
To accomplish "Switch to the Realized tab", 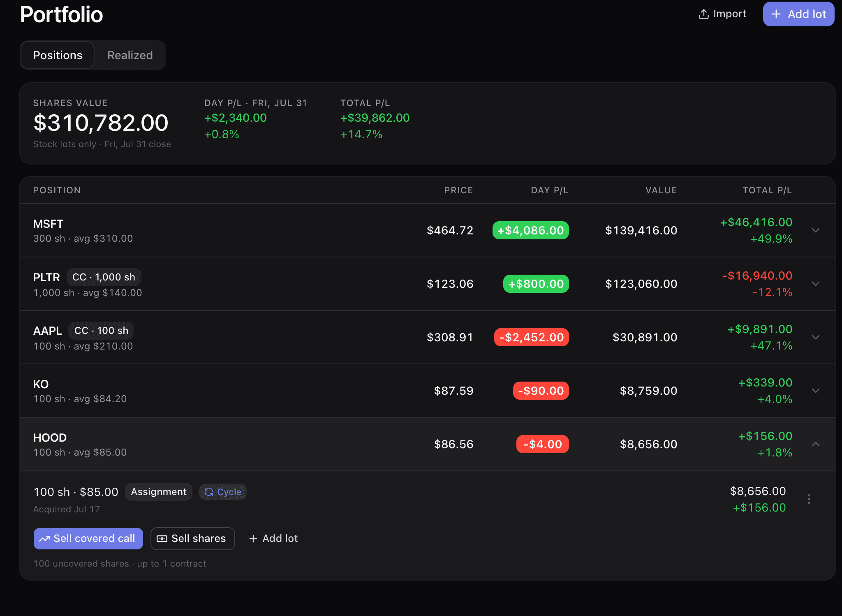I will (x=130, y=55).
